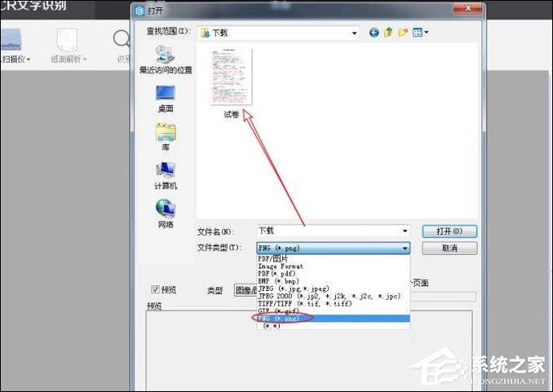The width and height of the screenshot is (553, 392).
Task: Go up one folder level icon
Action: [x=388, y=33]
